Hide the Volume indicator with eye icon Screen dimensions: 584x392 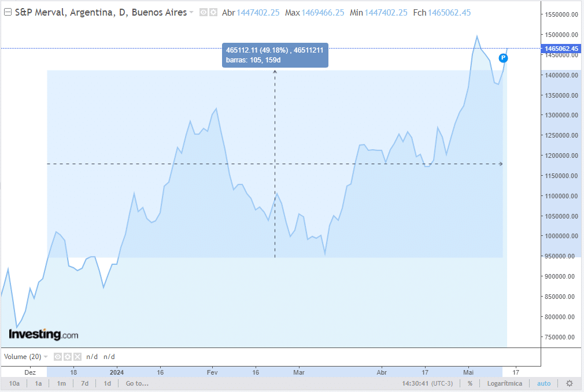(x=58, y=357)
